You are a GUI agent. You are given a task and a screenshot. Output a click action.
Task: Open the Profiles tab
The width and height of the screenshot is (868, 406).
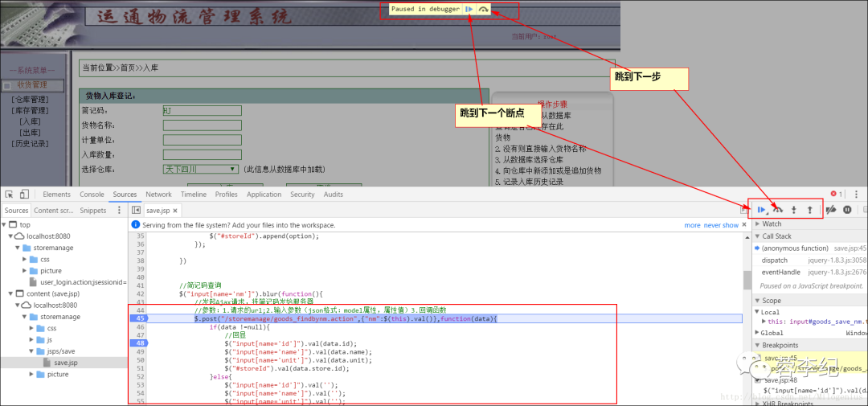pos(227,195)
